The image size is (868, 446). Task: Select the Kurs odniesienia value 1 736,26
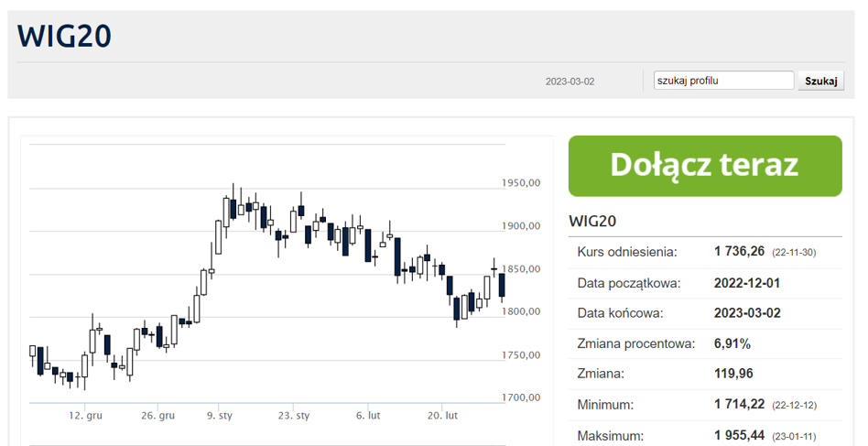(739, 251)
